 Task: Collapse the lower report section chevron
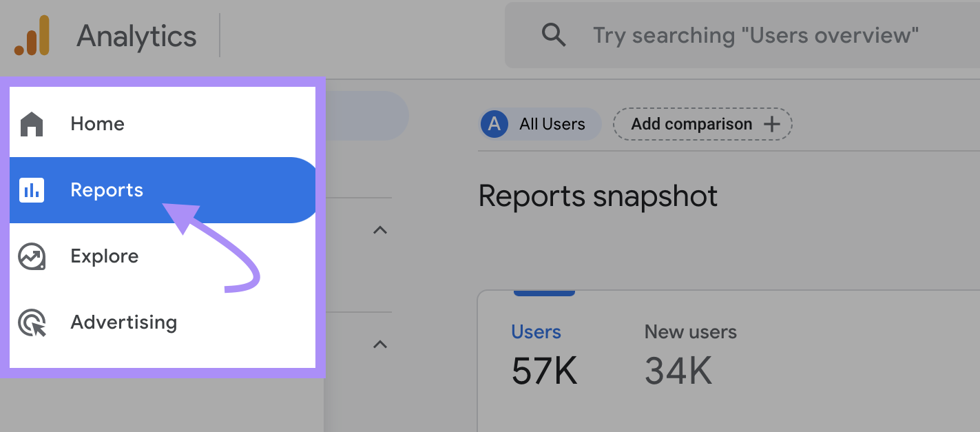[380, 344]
